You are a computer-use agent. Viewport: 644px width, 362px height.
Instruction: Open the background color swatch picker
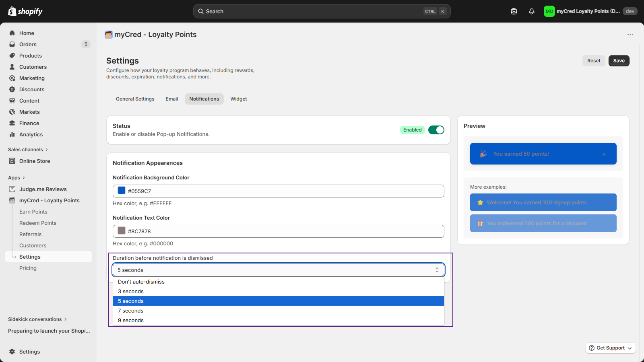point(122,191)
